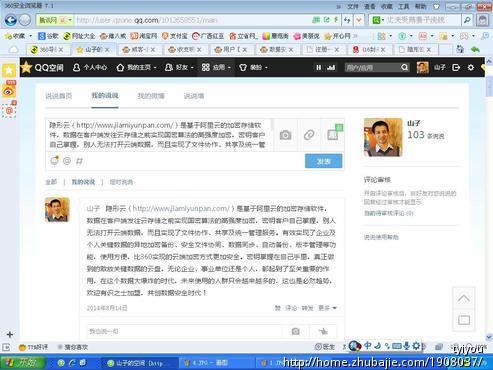Open 我的主页 menu in nav bar
493x370 pixels.
coord(136,67)
